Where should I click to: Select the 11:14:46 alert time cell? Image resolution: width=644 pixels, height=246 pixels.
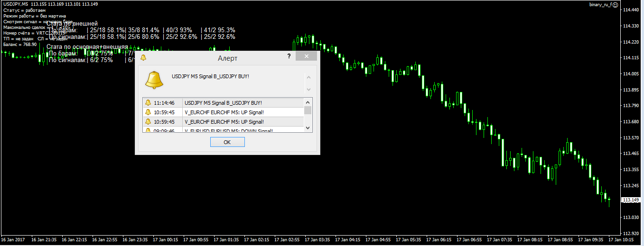click(x=164, y=103)
